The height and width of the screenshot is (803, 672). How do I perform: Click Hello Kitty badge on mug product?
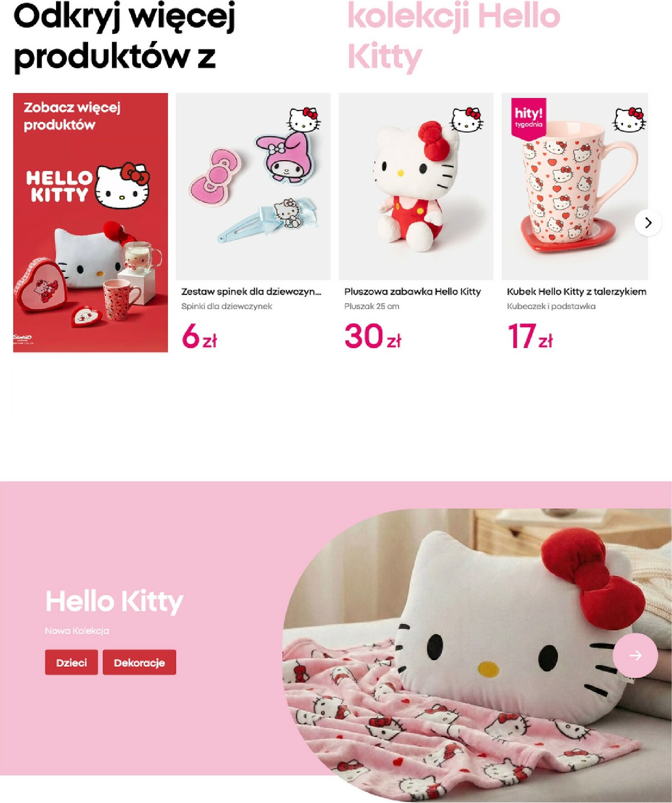click(x=629, y=120)
